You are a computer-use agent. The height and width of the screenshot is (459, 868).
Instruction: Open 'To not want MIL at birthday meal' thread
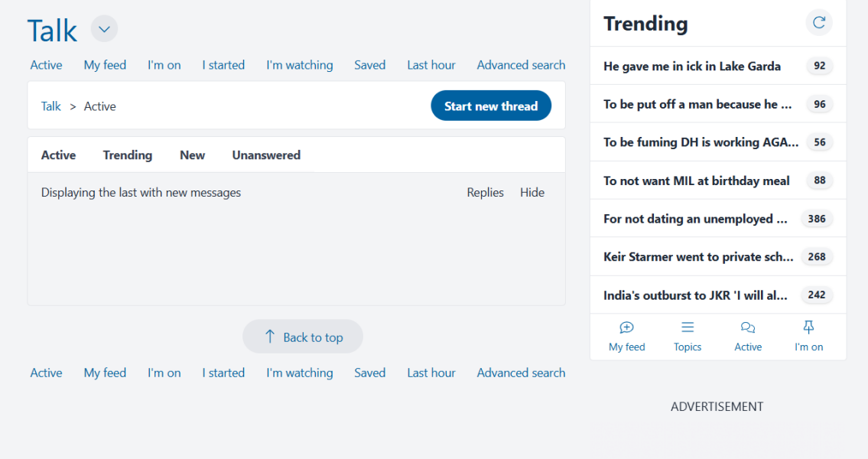pos(697,181)
